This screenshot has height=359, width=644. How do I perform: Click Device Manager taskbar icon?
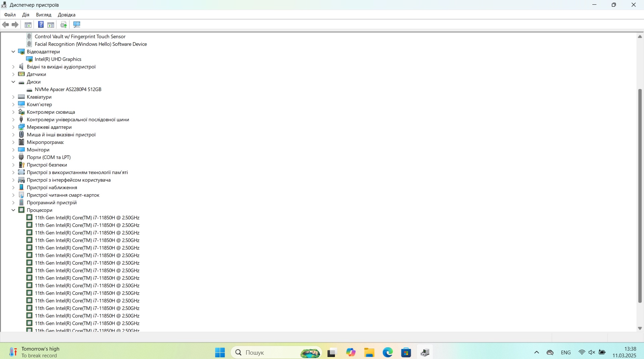click(425, 352)
